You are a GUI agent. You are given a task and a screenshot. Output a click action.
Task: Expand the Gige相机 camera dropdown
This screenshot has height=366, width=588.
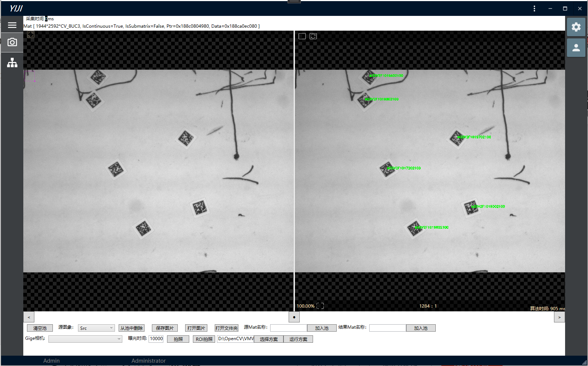(x=85, y=339)
